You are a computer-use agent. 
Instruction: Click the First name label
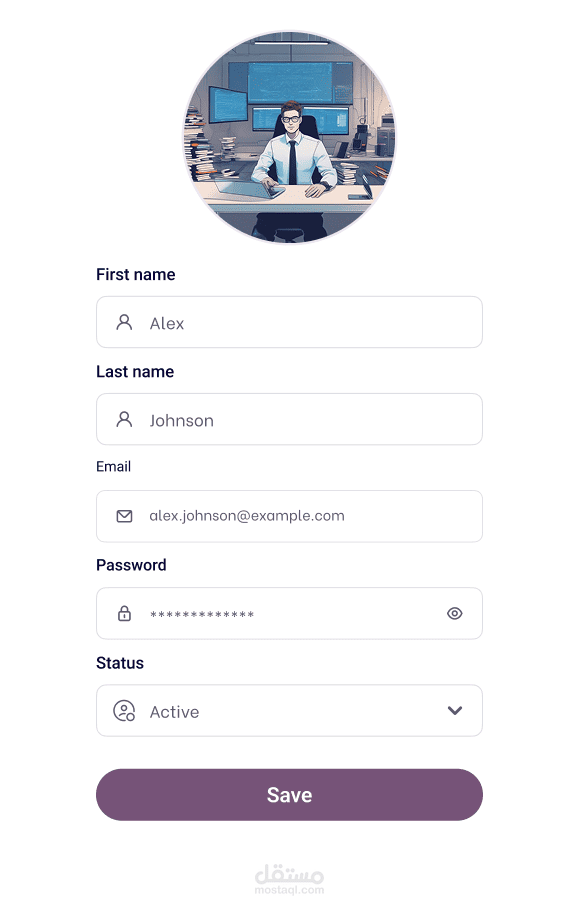[x=136, y=275]
